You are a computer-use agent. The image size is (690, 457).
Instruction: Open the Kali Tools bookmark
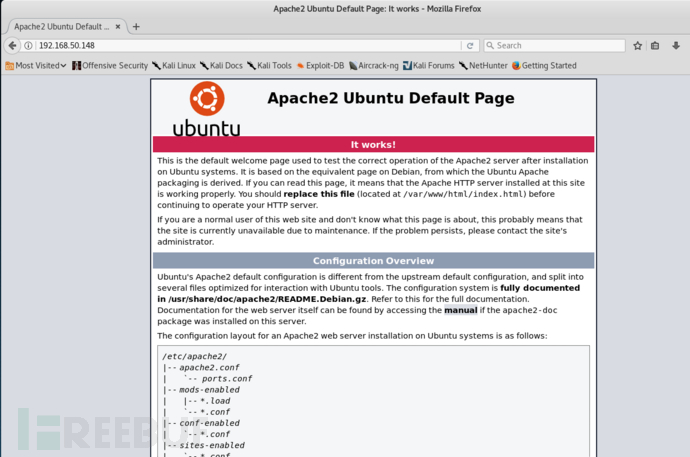(269, 66)
